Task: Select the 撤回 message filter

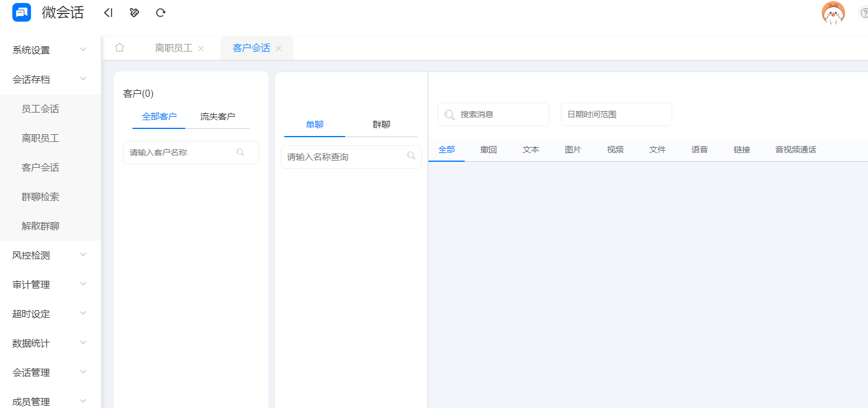Action: click(x=488, y=149)
